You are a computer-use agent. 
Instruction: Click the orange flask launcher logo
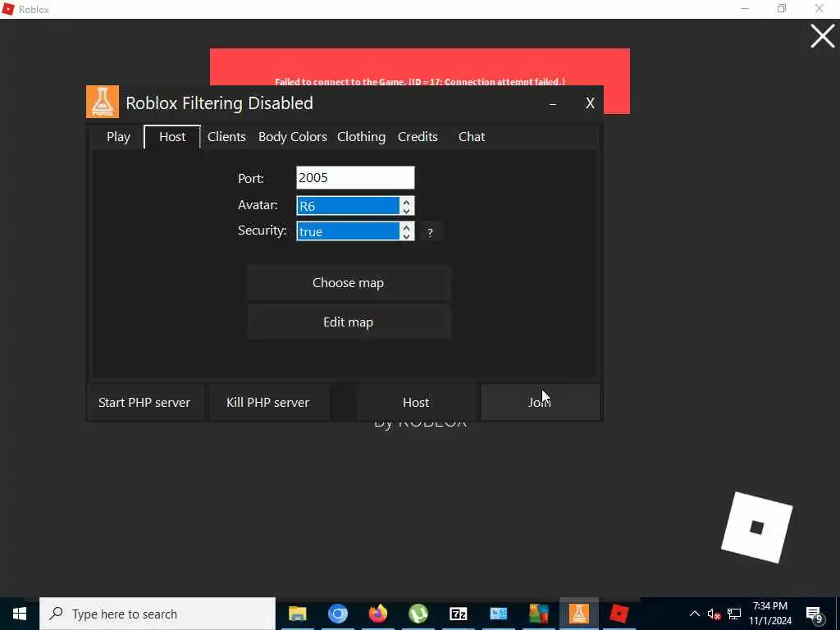point(103,102)
